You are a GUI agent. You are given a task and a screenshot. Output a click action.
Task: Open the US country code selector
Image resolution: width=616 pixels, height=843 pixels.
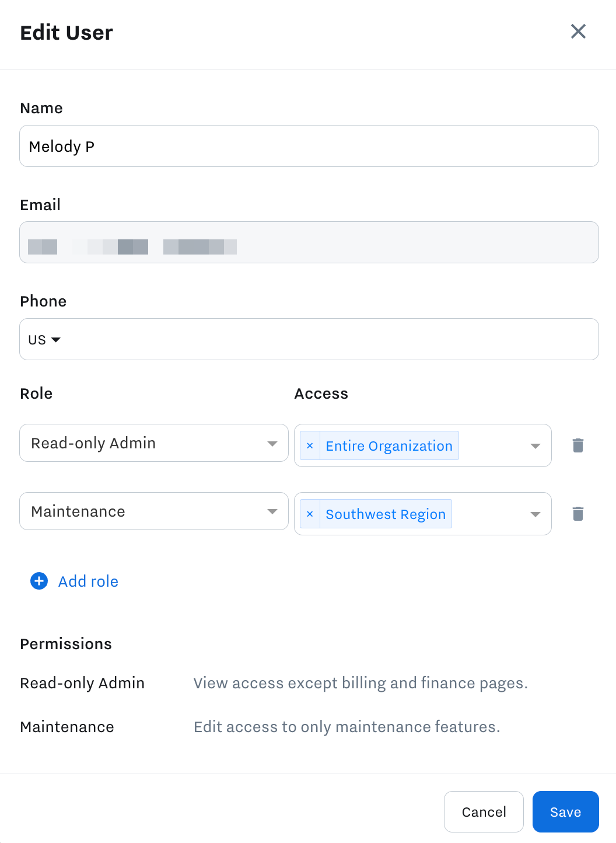click(x=44, y=340)
